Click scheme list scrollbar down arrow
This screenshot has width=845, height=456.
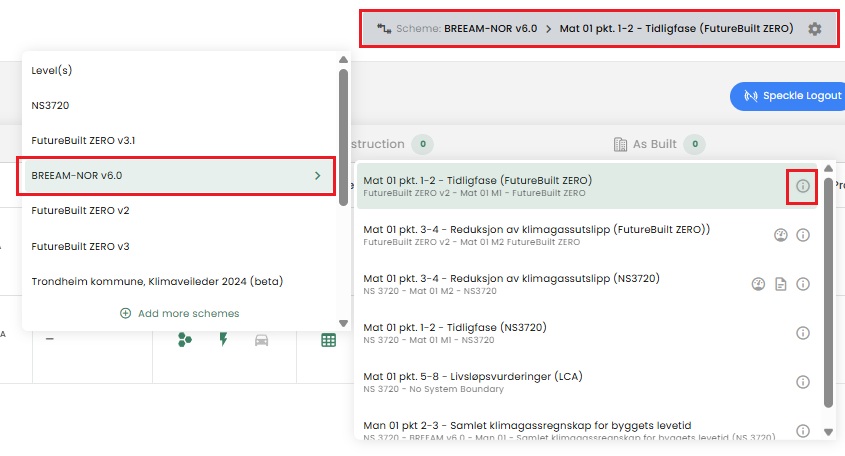tap(343, 323)
